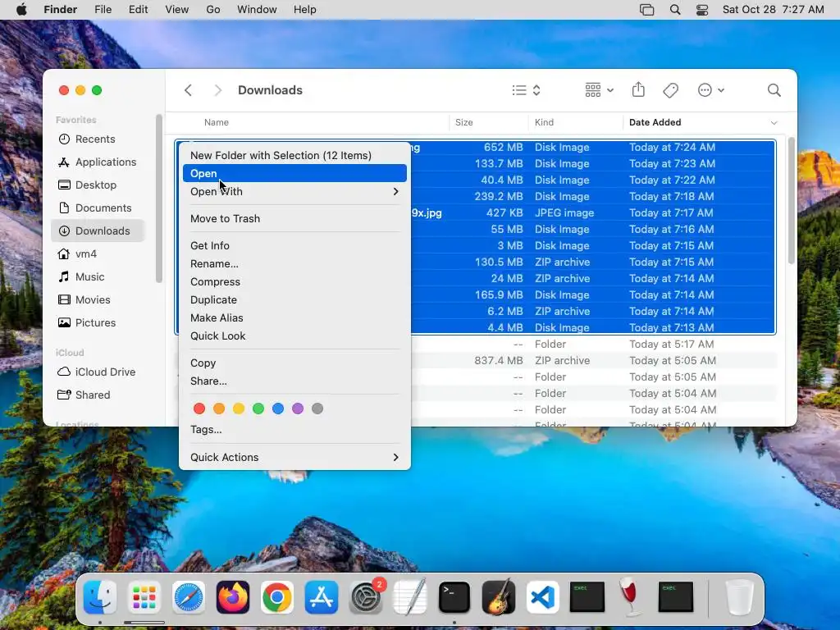The height and width of the screenshot is (630, 840).
Task: Choose New Folder with Selection (12 Items)
Action: tap(294, 155)
